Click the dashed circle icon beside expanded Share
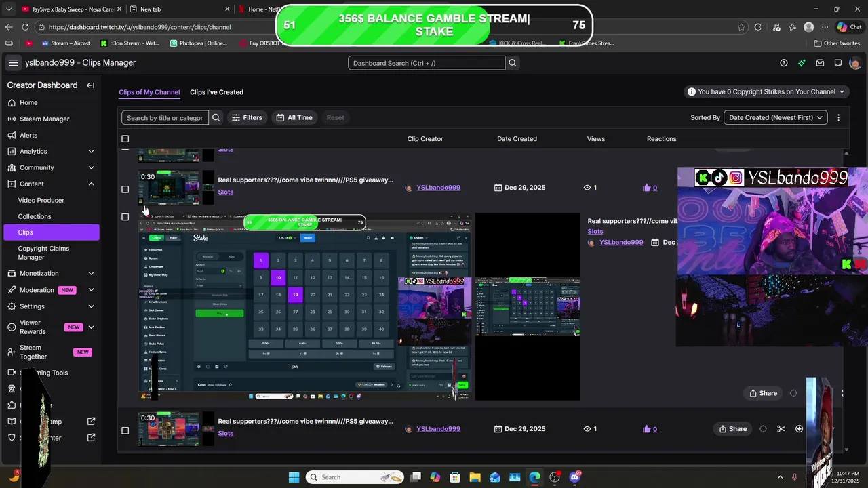Viewport: 868px width, 488px height. [793, 393]
